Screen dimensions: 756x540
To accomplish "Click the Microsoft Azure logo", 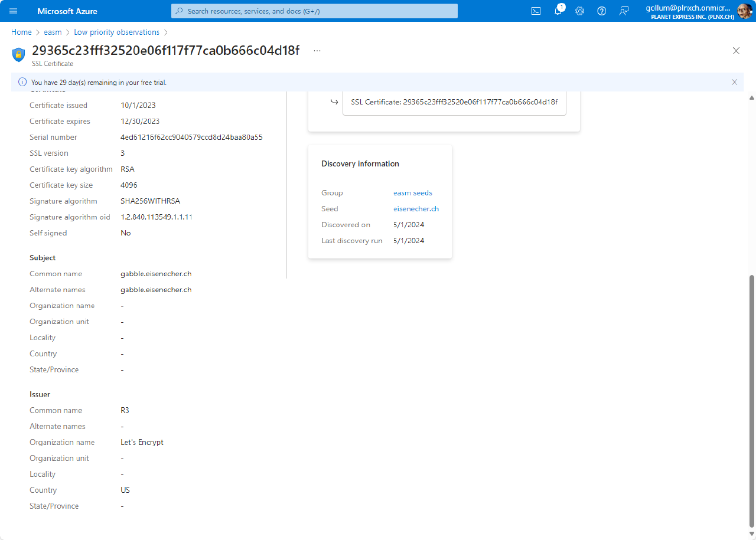I will coord(67,11).
